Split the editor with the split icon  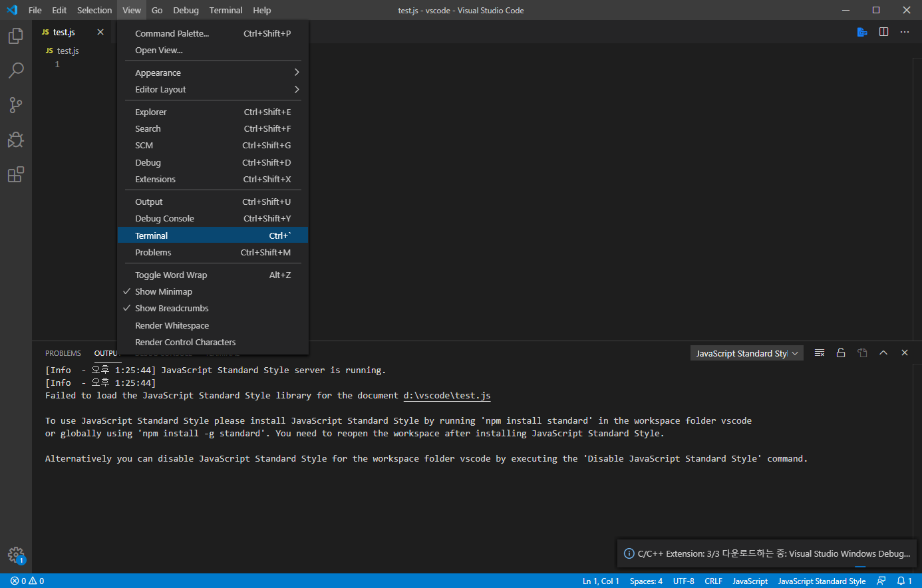tap(883, 32)
